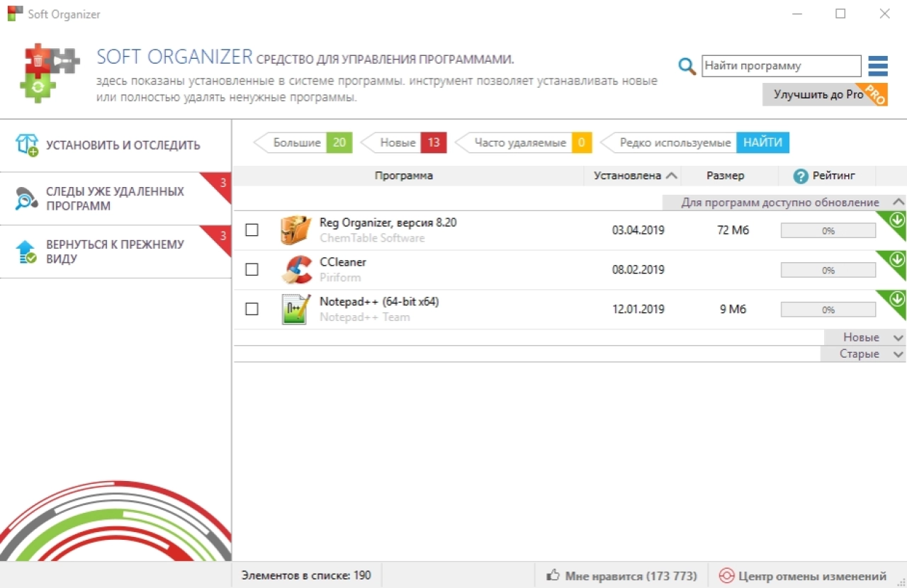This screenshot has height=588, width=907.
Task: Tick the Notepad++ checkbox
Action: (x=252, y=309)
